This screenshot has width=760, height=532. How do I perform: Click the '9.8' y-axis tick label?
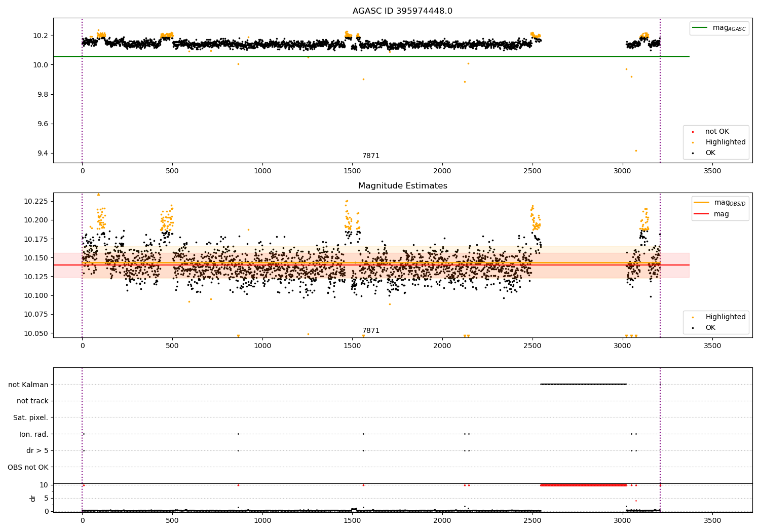(x=42, y=94)
